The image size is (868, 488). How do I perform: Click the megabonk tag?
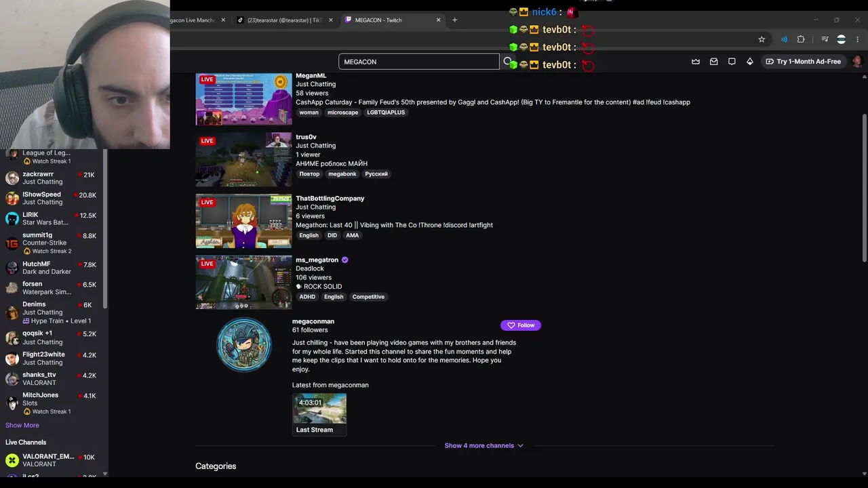tap(342, 174)
